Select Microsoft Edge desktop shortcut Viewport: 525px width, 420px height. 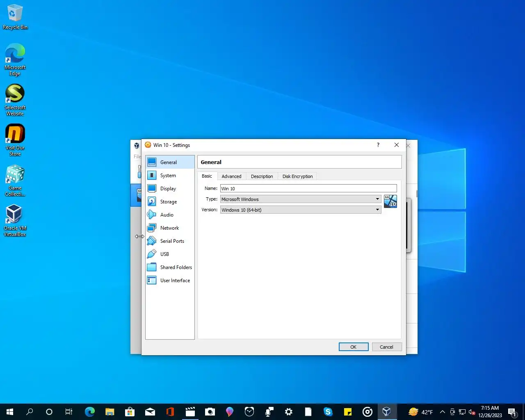(15, 60)
